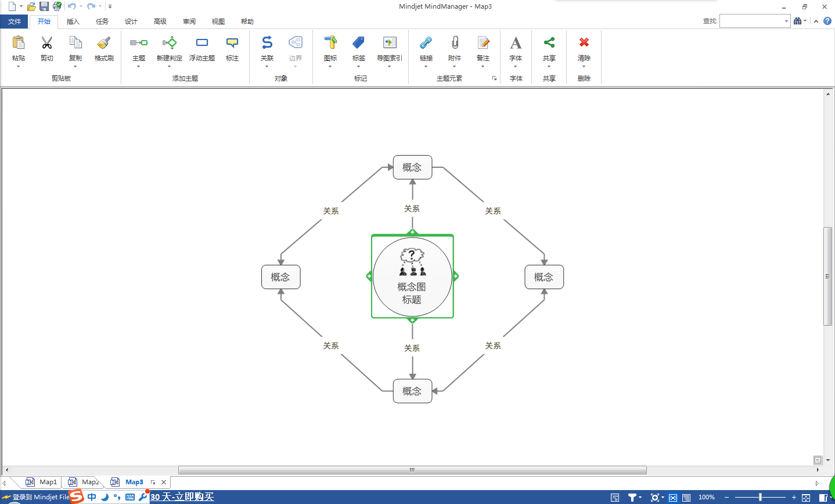The image size is (835, 504).
Task: Open the 新建判定 dropdown arrow
Action: pyautogui.click(x=170, y=66)
